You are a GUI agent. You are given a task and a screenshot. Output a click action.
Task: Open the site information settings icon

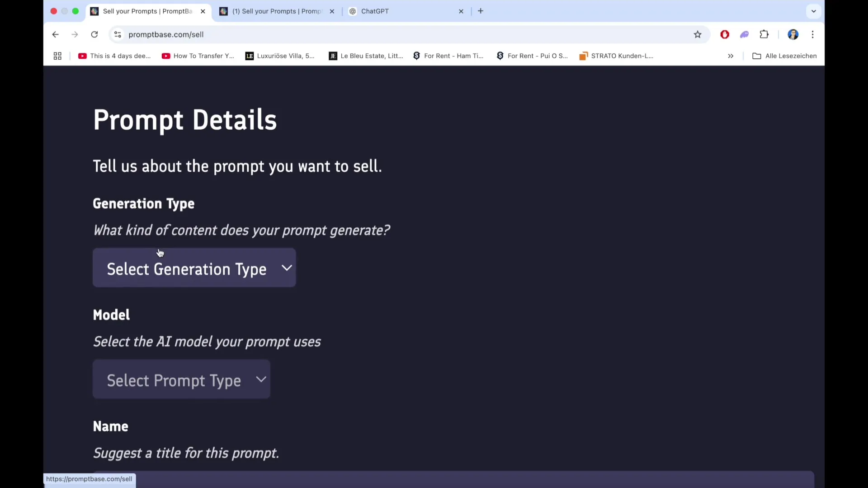[118, 34]
